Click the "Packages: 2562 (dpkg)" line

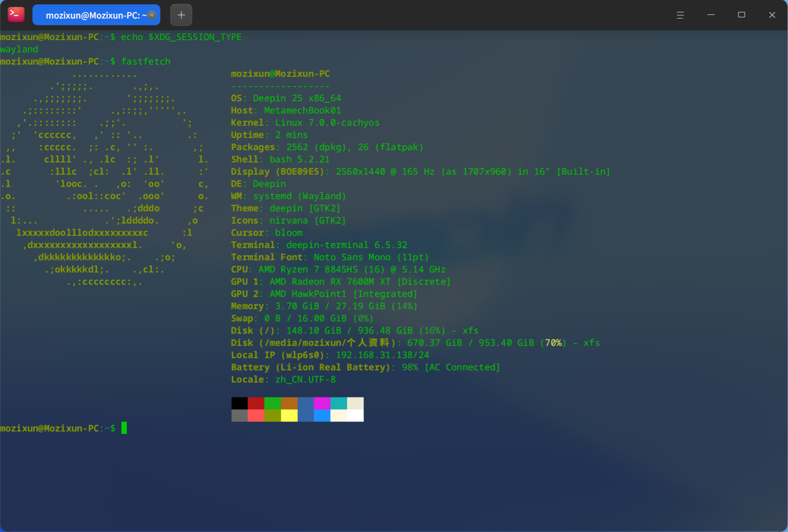327,147
